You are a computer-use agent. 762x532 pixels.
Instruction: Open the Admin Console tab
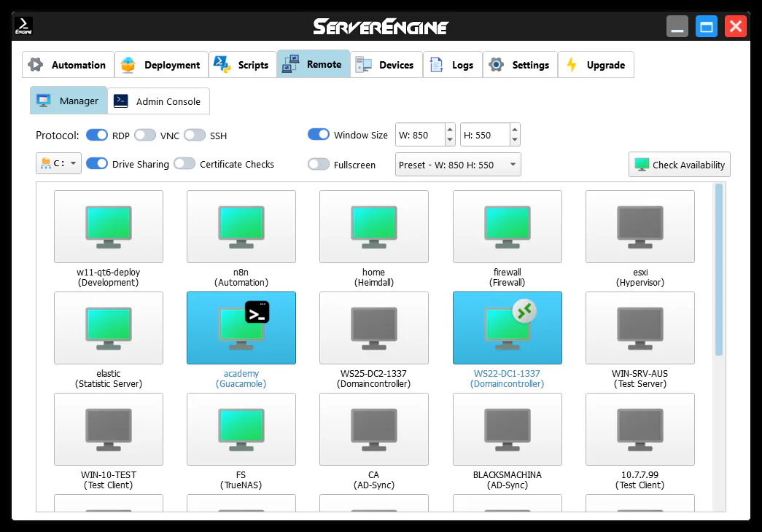coord(159,101)
